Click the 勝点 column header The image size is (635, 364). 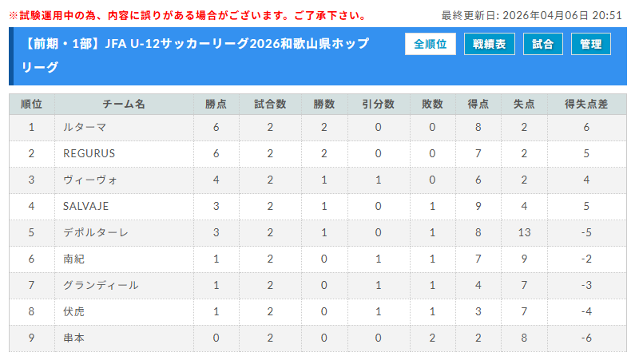coord(216,104)
